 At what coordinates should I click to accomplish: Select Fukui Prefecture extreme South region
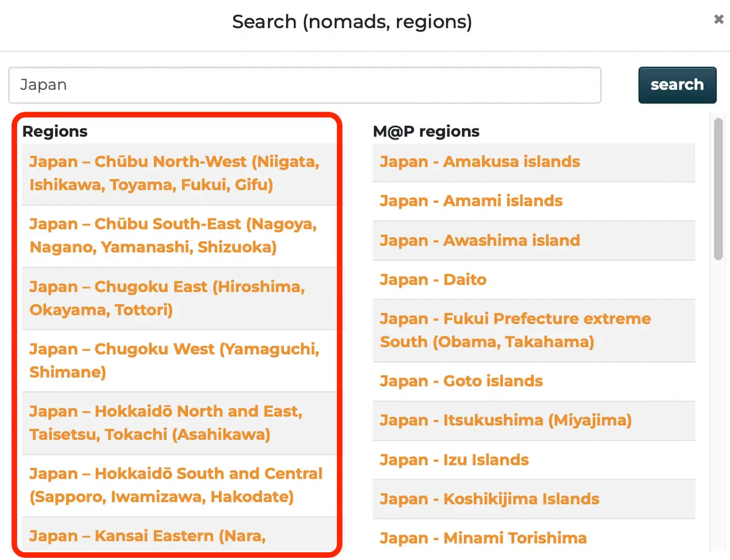[515, 330]
